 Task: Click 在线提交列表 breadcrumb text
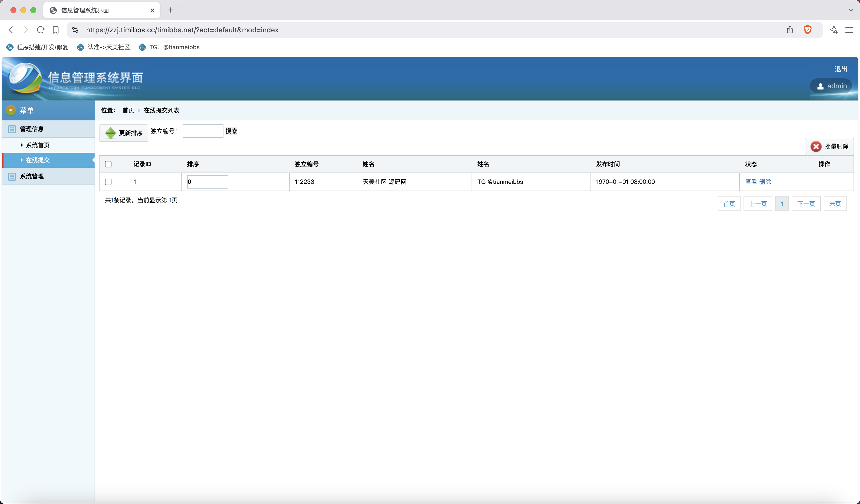tap(162, 110)
